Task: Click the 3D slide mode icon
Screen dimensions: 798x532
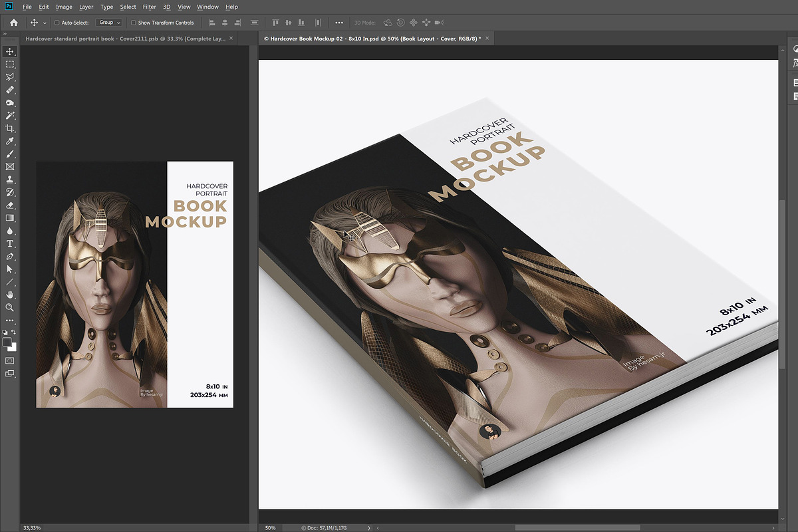Action: [426, 23]
